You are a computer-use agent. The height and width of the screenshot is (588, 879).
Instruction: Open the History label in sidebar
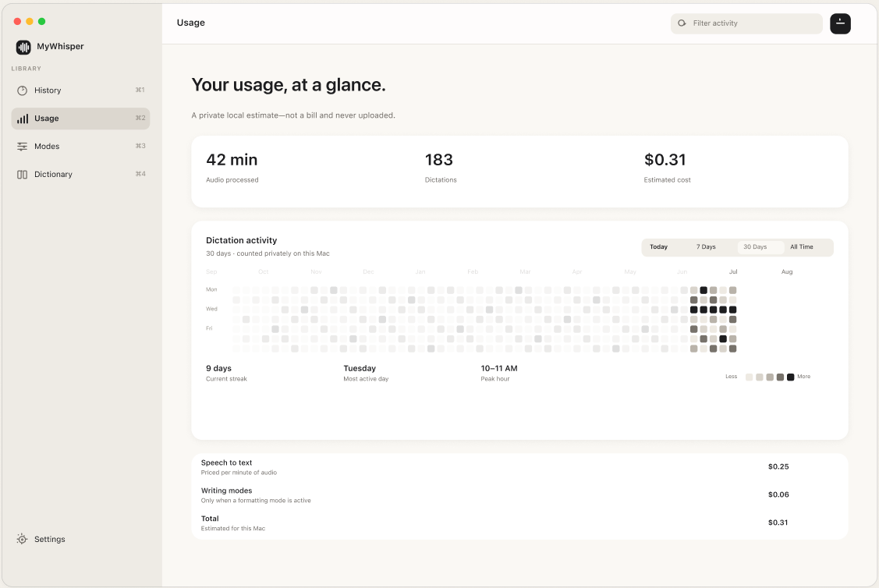point(48,90)
